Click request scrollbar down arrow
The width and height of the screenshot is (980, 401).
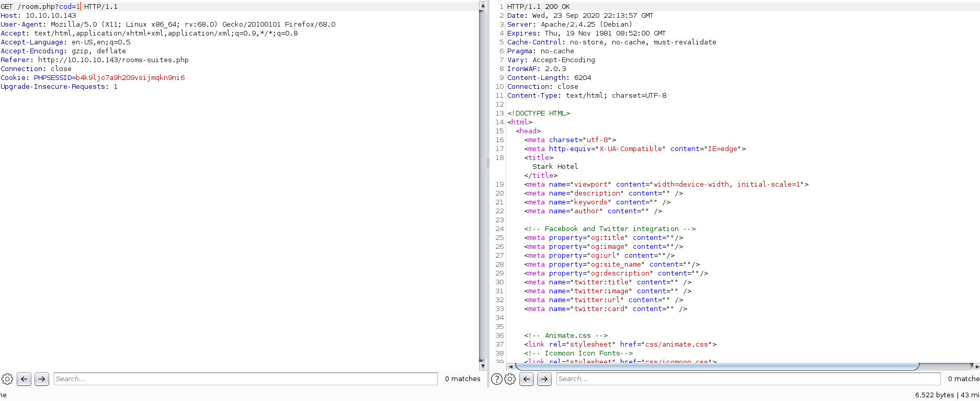483,366
